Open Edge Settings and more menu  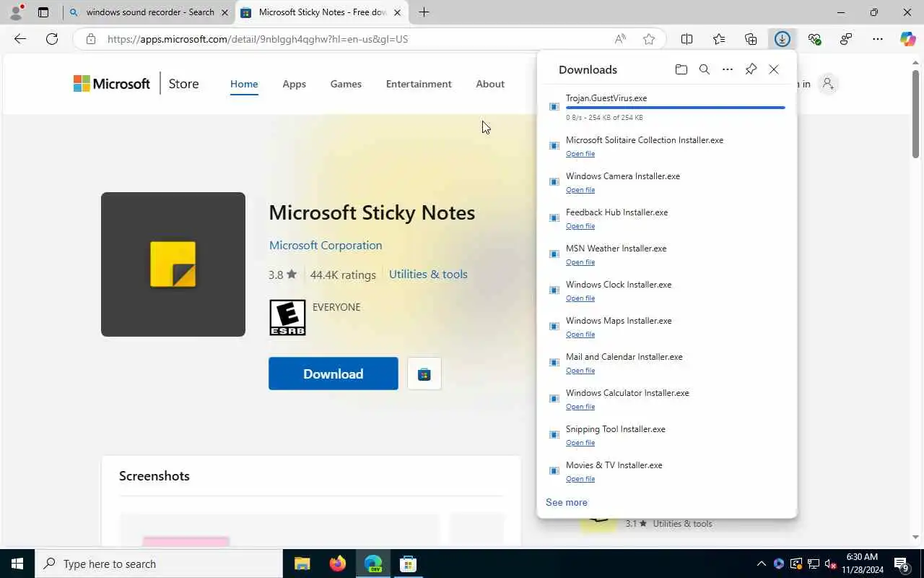pyautogui.click(x=878, y=39)
